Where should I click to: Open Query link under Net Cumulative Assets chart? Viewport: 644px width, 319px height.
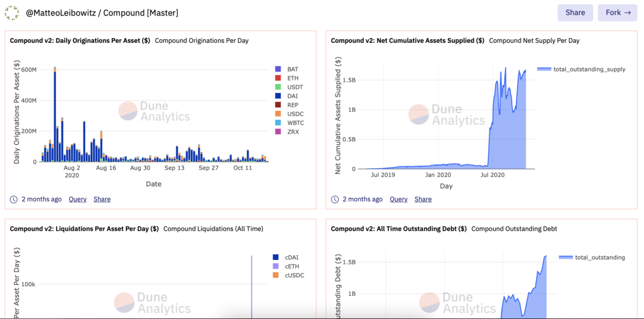(398, 199)
